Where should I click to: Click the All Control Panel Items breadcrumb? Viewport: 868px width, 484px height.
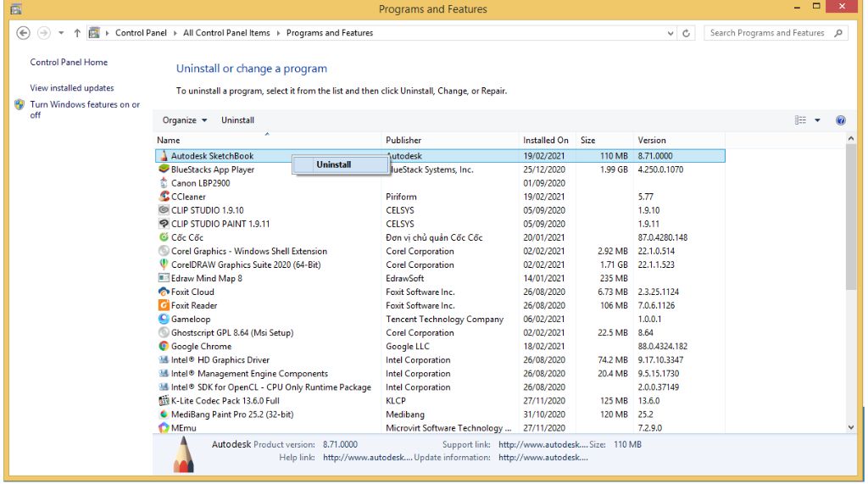pyautogui.click(x=226, y=33)
